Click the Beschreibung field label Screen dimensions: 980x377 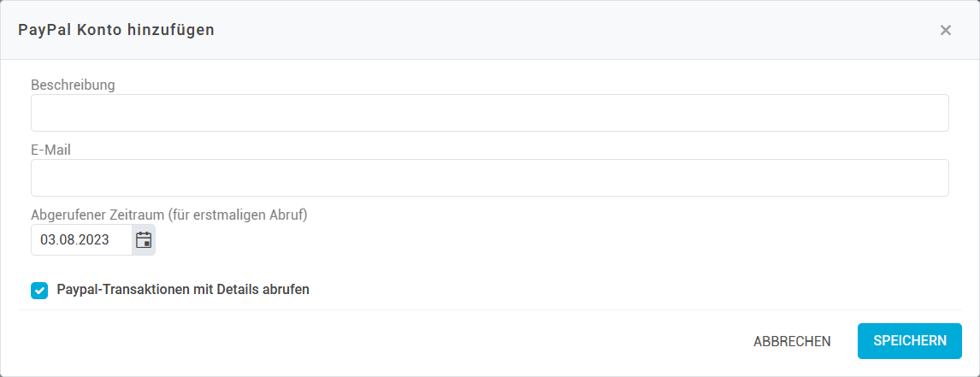[x=73, y=85]
